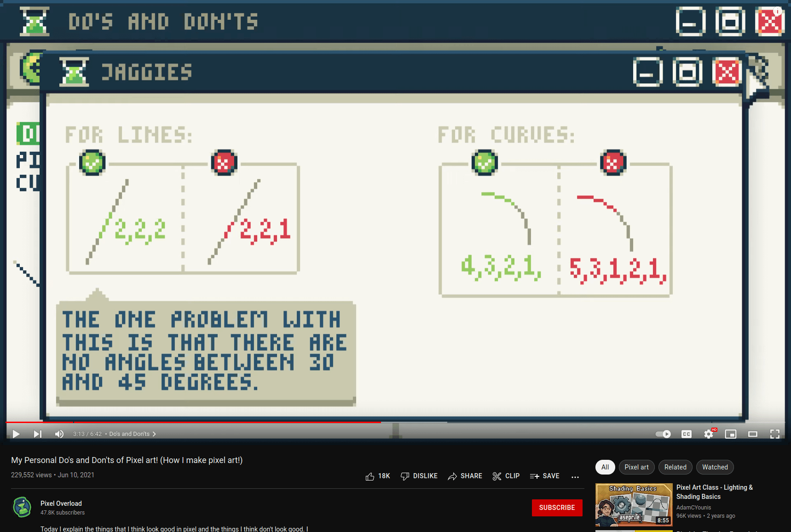The height and width of the screenshot is (532, 791).
Task: Like the video with thumbs up
Action: point(378,476)
